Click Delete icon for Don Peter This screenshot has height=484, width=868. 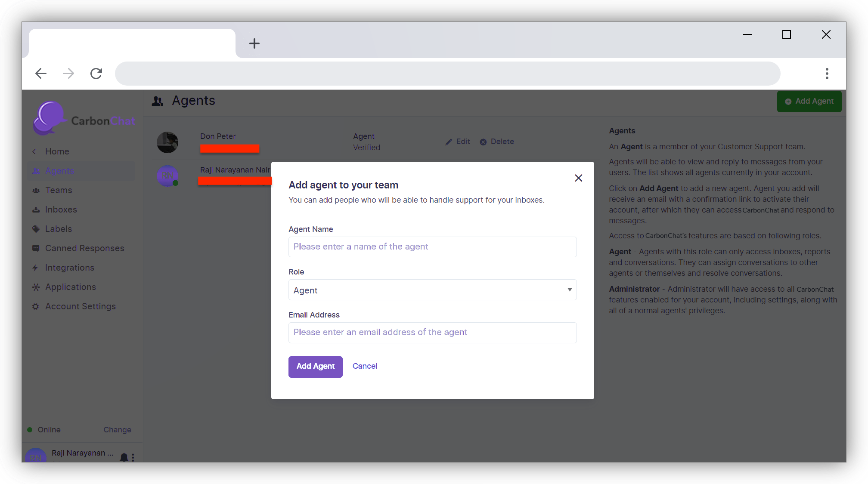click(483, 142)
